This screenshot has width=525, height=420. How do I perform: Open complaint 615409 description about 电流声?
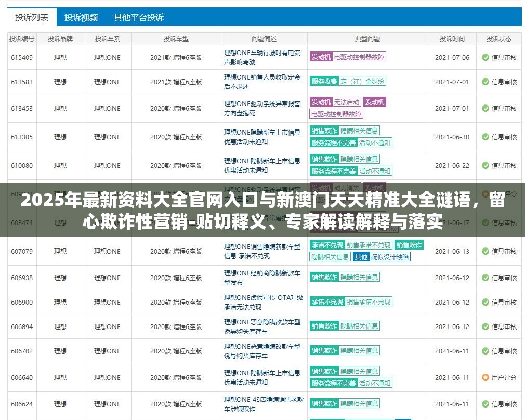coord(262,57)
